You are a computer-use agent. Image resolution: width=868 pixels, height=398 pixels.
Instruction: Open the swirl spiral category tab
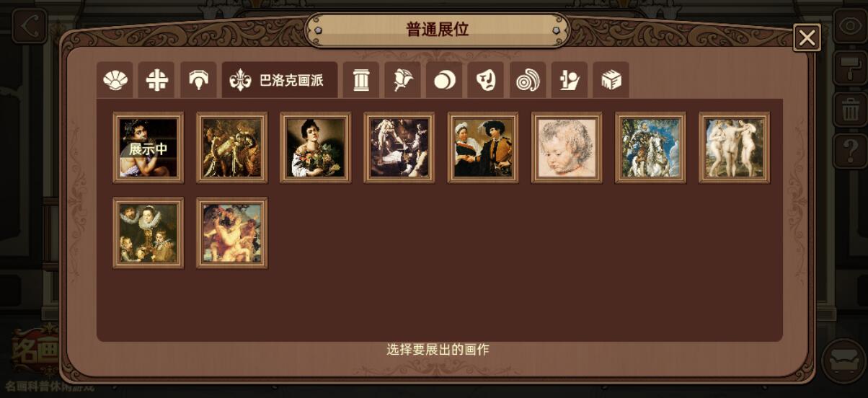tap(528, 81)
